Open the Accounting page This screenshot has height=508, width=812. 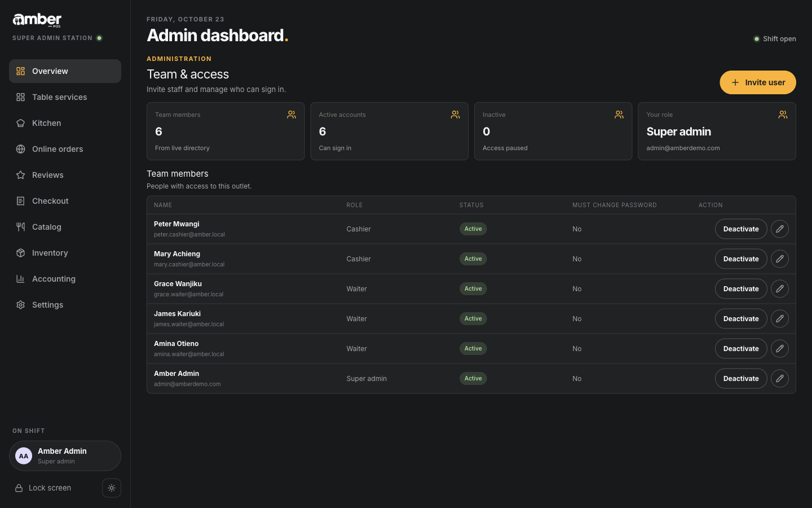coord(65,279)
